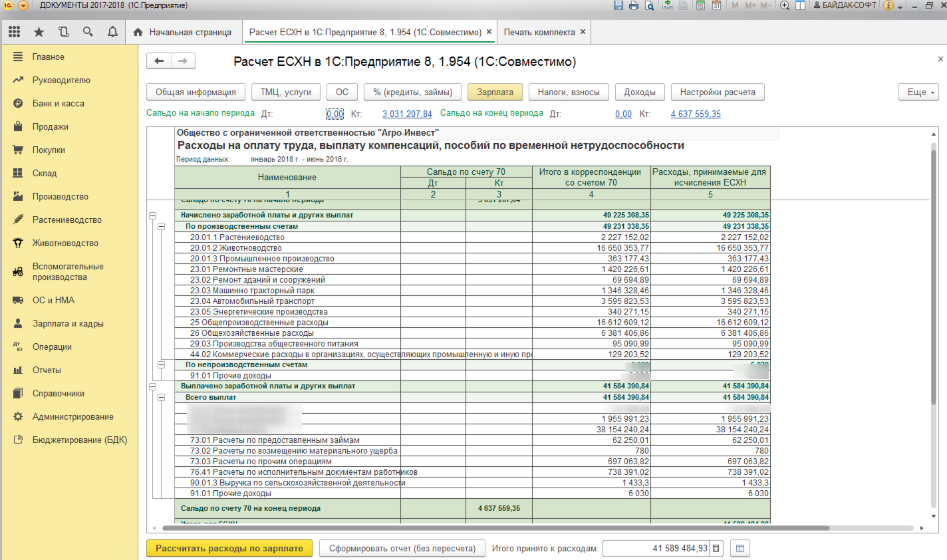
Task: Click the Get link icon
Action: click(667, 5)
